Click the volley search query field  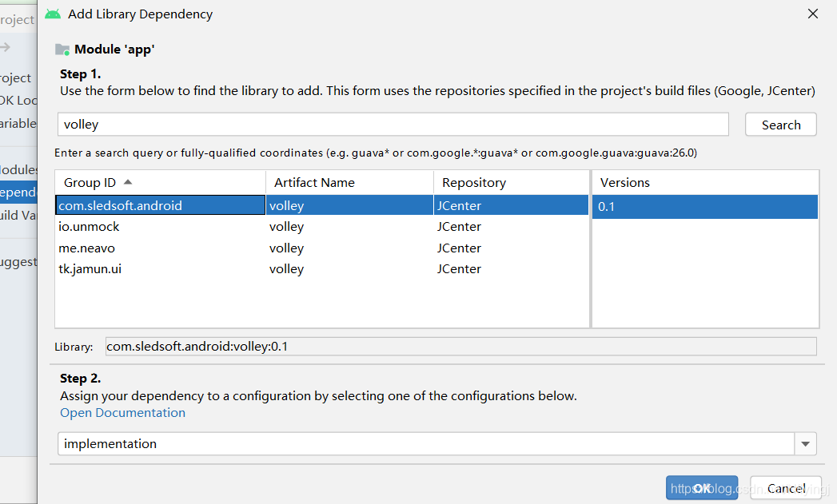pos(393,125)
